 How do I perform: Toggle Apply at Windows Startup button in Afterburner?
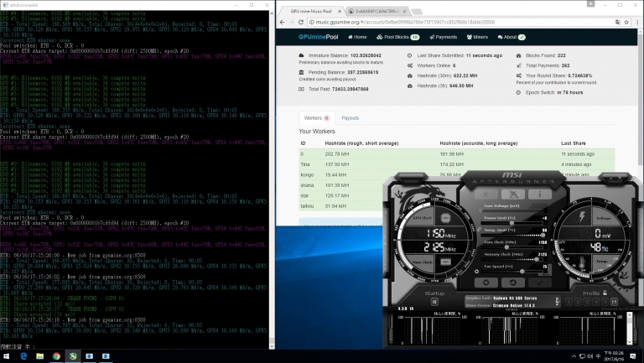434,302
